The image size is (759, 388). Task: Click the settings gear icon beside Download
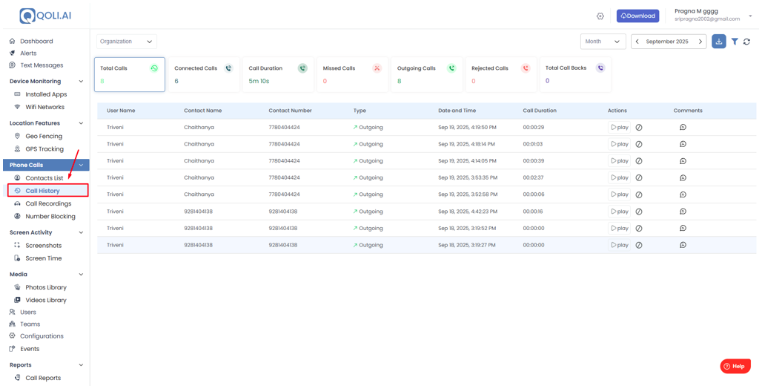click(600, 16)
